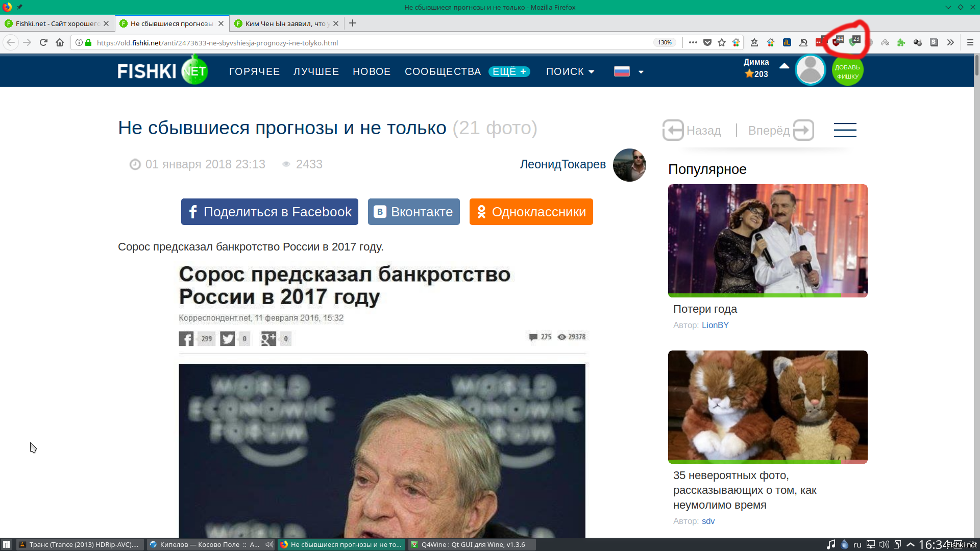Open the language flag dropdown
Screen dimensions: 980x551
(628, 71)
